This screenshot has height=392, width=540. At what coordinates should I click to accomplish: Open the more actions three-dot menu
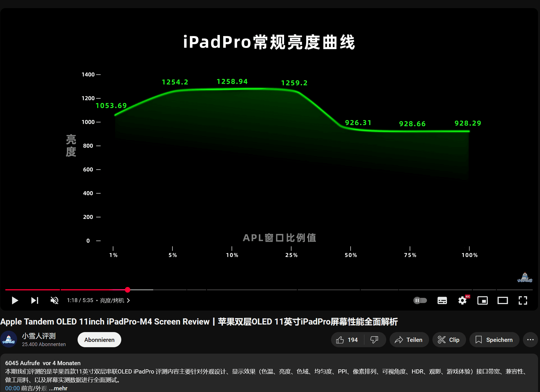point(530,340)
